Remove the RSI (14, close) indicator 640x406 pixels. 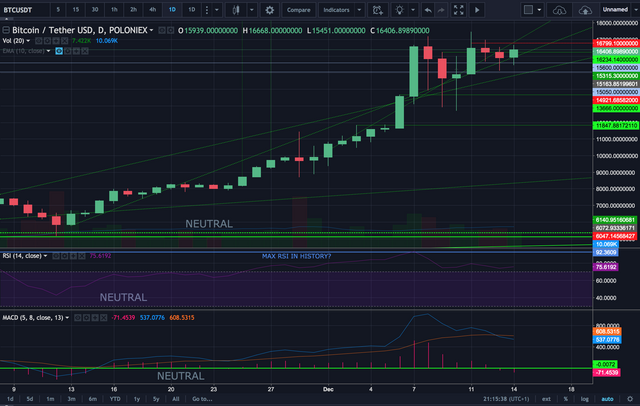pyautogui.click(x=82, y=256)
